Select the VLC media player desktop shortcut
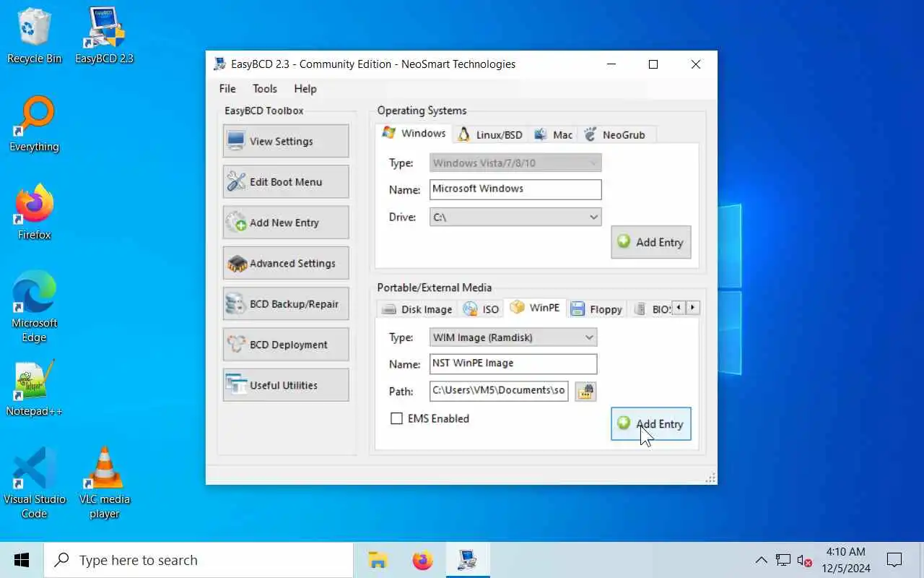Image resolution: width=924 pixels, height=578 pixels. [x=105, y=483]
